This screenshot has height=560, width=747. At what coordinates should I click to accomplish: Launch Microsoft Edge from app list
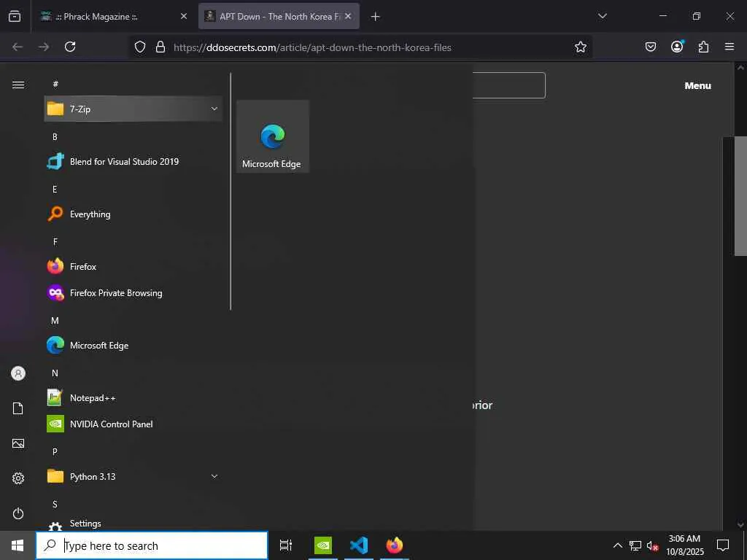[x=133, y=345]
